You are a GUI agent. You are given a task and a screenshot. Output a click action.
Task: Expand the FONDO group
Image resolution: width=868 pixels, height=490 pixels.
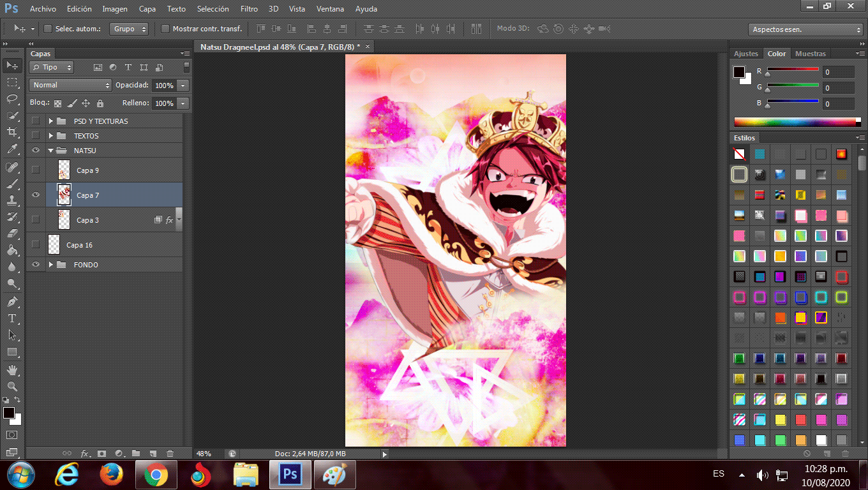pos(51,264)
